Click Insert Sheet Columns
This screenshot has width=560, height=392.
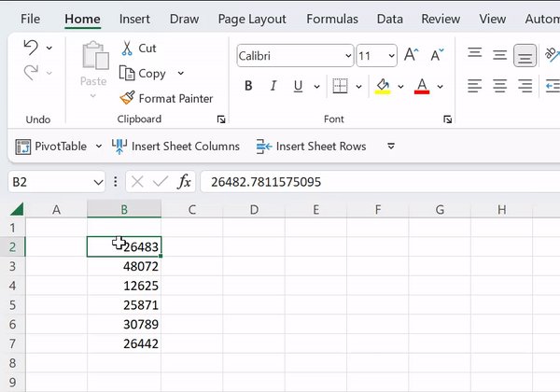coord(175,147)
